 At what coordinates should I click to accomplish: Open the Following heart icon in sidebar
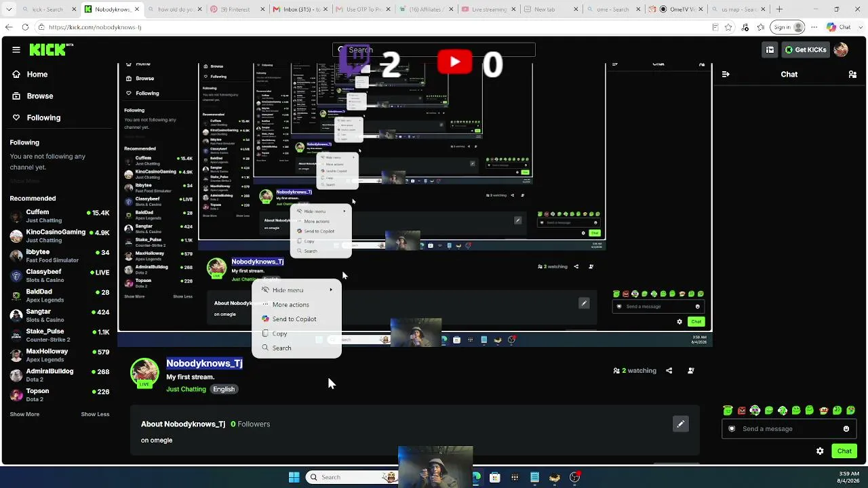[x=16, y=118]
